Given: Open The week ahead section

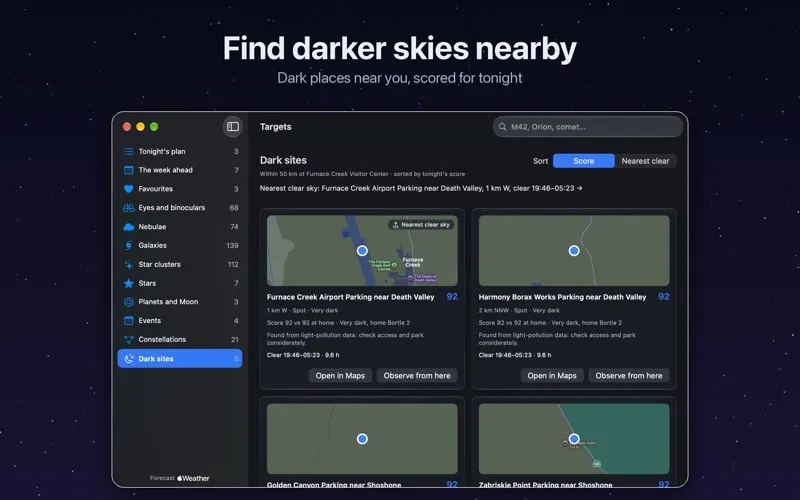Looking at the screenshot, I should (x=180, y=170).
